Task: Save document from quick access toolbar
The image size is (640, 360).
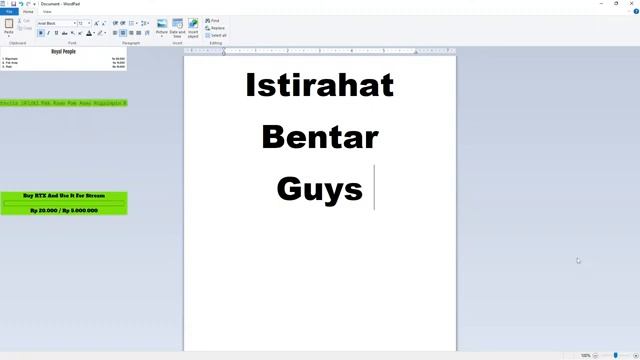Action: [x=13, y=4]
